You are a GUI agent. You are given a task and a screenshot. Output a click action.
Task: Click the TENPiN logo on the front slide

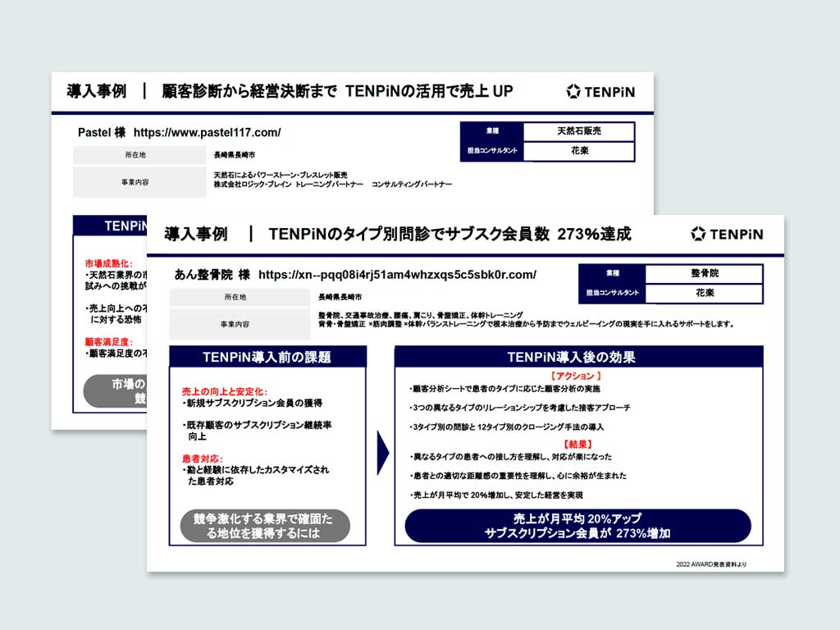pyautogui.click(x=727, y=234)
